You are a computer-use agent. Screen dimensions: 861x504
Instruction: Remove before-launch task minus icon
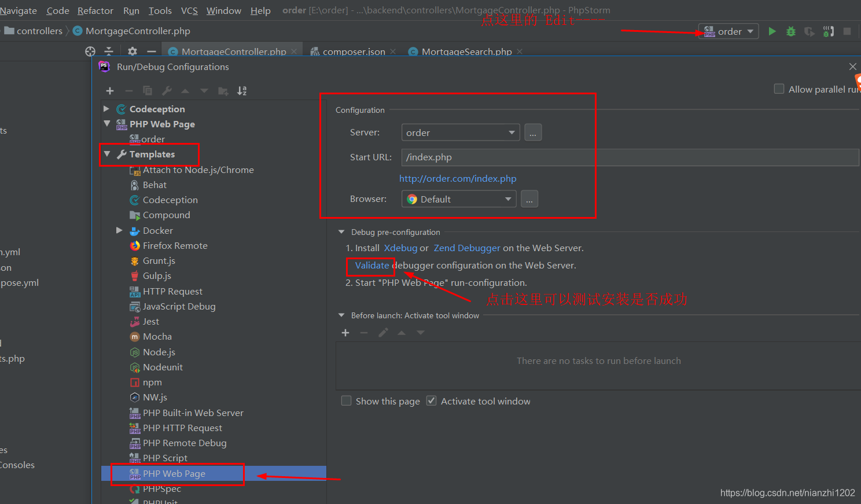(x=364, y=333)
